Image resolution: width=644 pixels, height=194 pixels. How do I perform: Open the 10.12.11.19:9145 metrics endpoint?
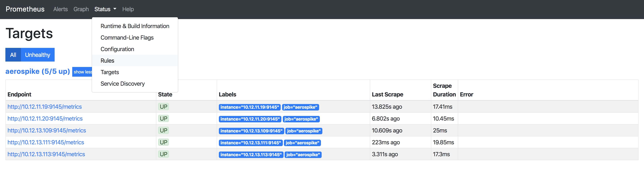(45, 106)
